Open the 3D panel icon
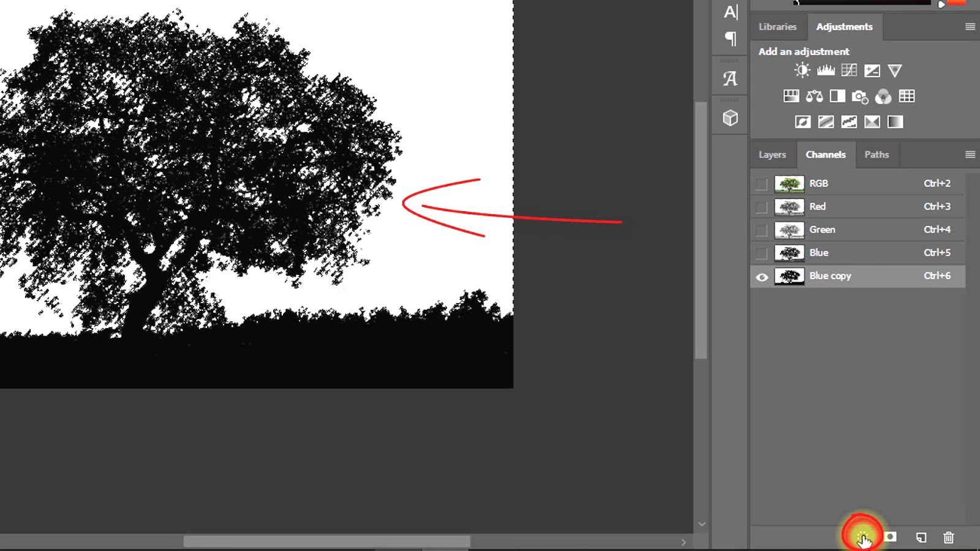Screen dimensions: 980x551 click(x=729, y=116)
